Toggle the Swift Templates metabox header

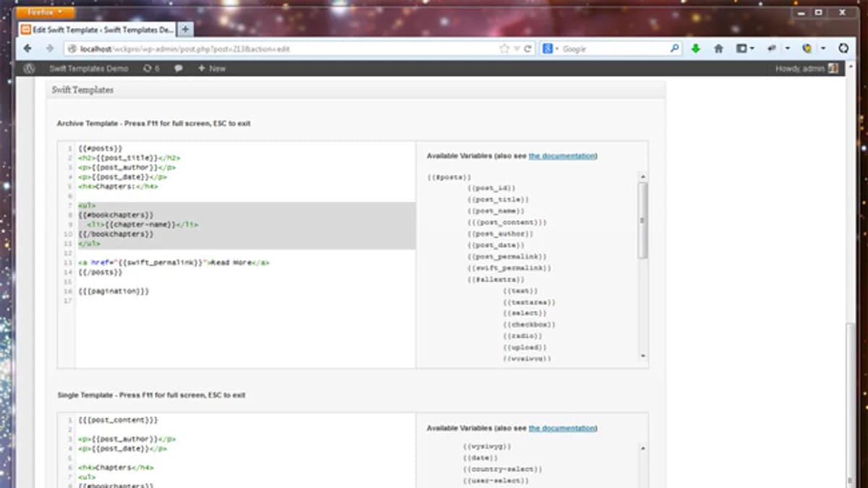(356, 90)
